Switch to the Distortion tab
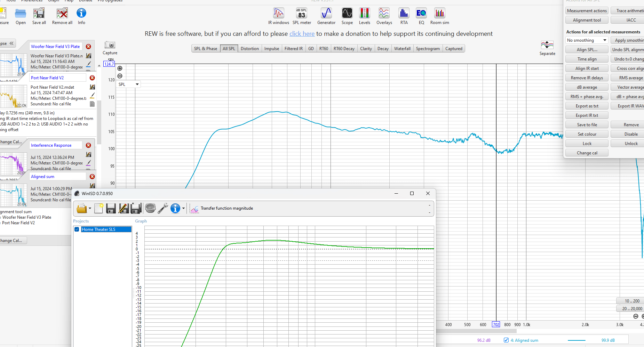The image size is (644, 347). (x=250, y=49)
